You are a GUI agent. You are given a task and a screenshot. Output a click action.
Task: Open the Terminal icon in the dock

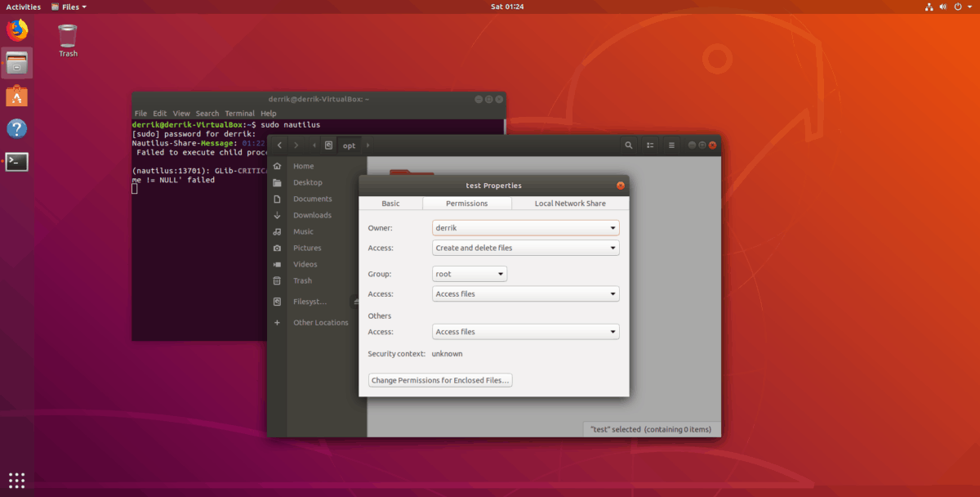click(x=17, y=161)
